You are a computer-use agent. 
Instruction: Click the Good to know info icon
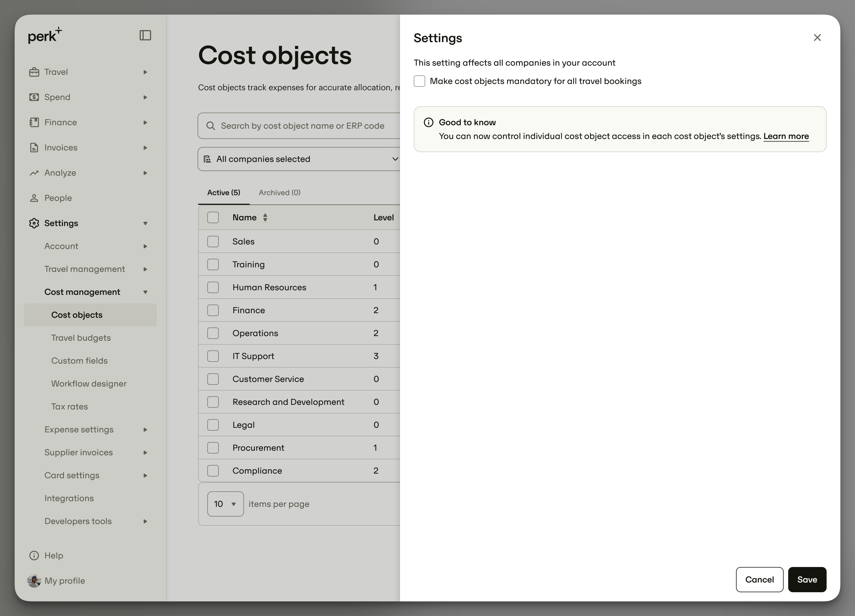(428, 122)
